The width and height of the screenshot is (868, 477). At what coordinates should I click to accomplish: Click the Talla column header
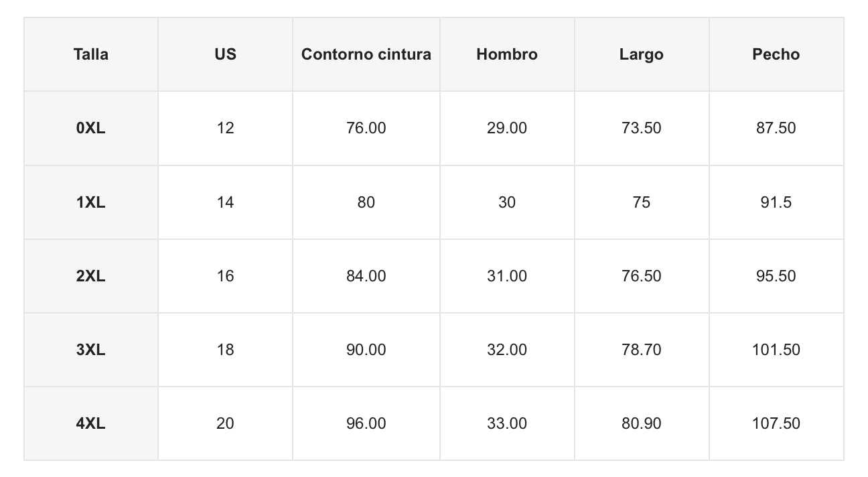pyautogui.click(x=91, y=54)
